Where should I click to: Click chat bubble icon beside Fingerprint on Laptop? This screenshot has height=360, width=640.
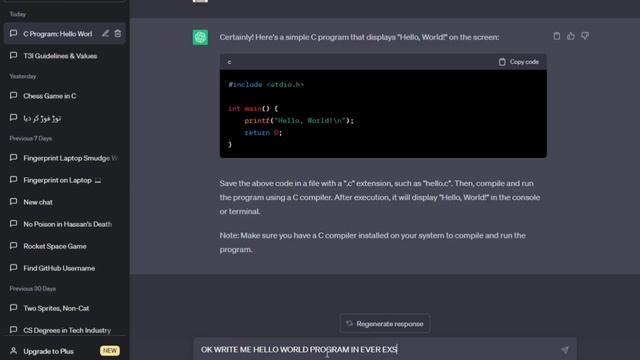13,180
